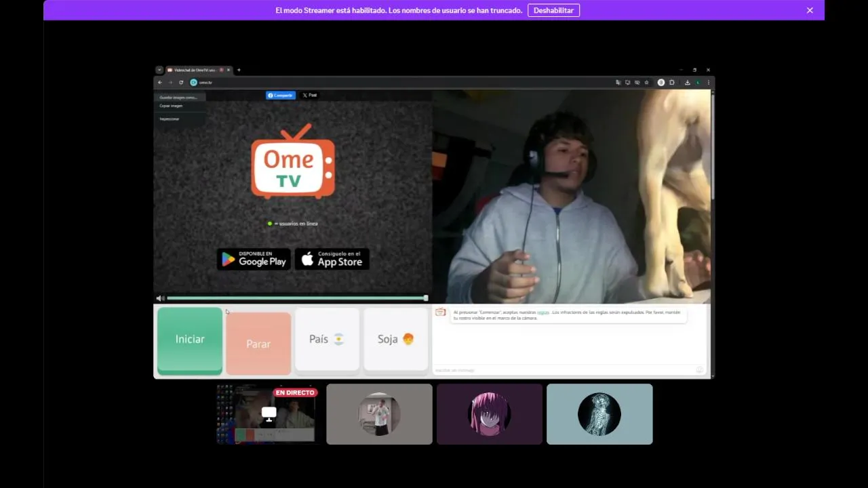This screenshot has width=868, height=488.
Task: Open new browser tab with plus icon
Action: click(x=239, y=70)
